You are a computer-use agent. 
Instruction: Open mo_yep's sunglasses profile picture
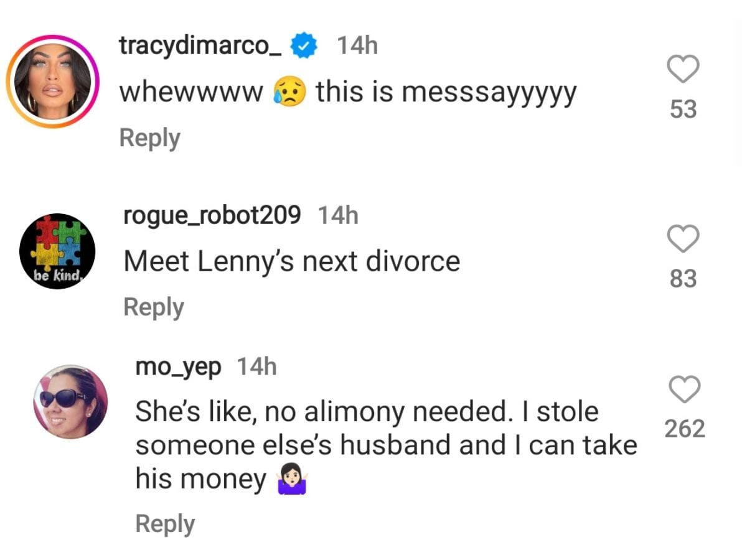(x=70, y=402)
